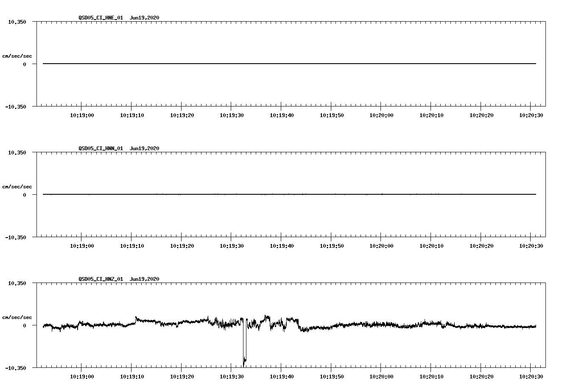Click the 10.350 top label of the HNZ plot

point(17,283)
